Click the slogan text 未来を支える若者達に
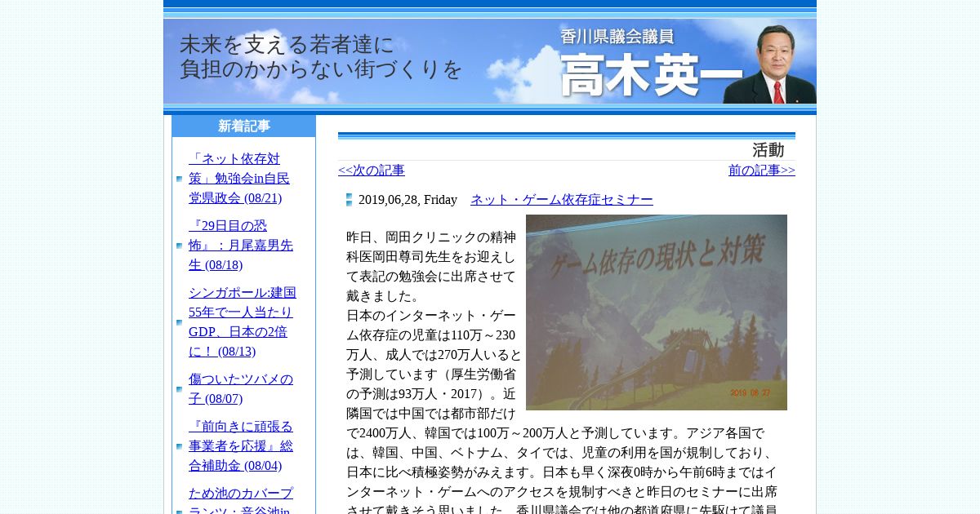 click(x=287, y=44)
